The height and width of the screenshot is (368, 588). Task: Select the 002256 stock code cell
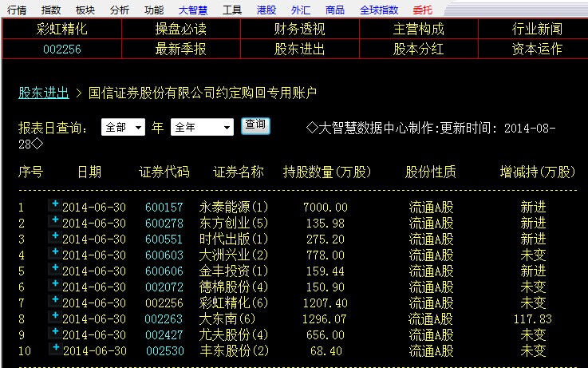62,49
